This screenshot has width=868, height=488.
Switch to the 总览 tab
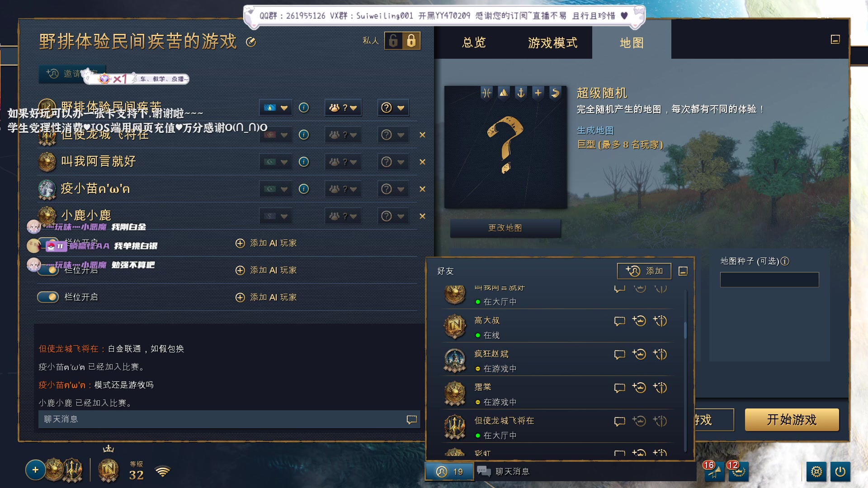473,42
